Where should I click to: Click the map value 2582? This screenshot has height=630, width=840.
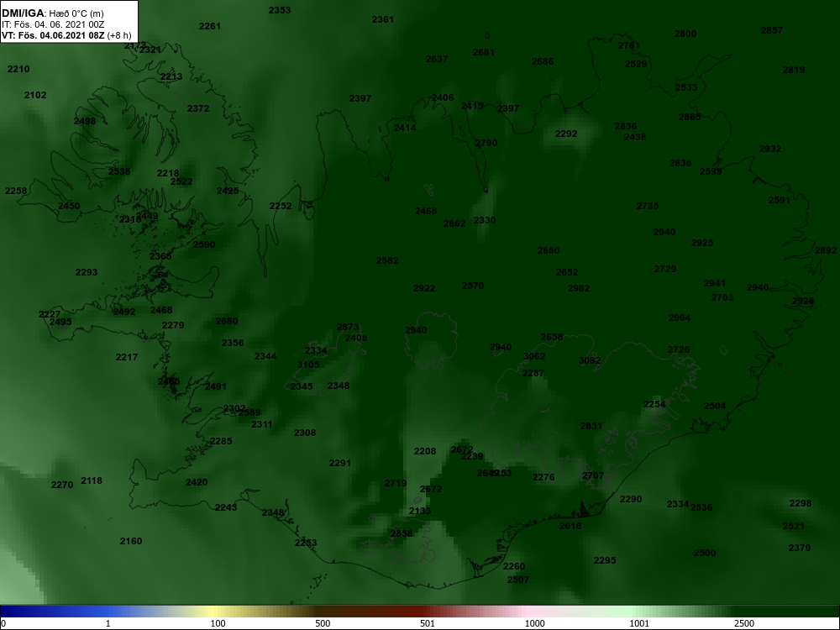pos(386,261)
